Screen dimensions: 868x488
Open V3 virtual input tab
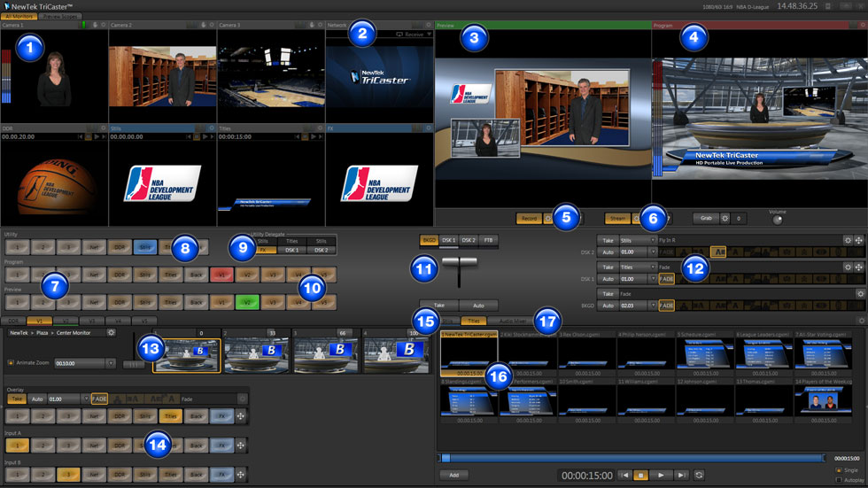point(92,321)
